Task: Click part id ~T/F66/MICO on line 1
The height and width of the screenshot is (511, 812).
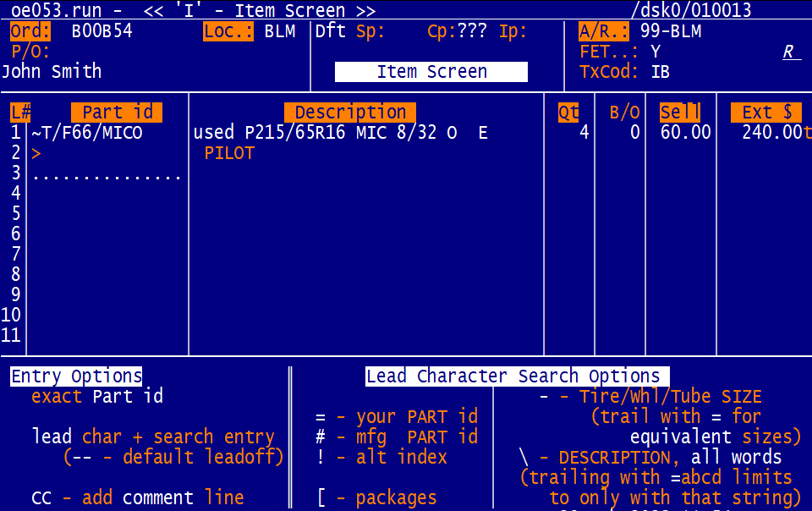Action: click(x=86, y=133)
